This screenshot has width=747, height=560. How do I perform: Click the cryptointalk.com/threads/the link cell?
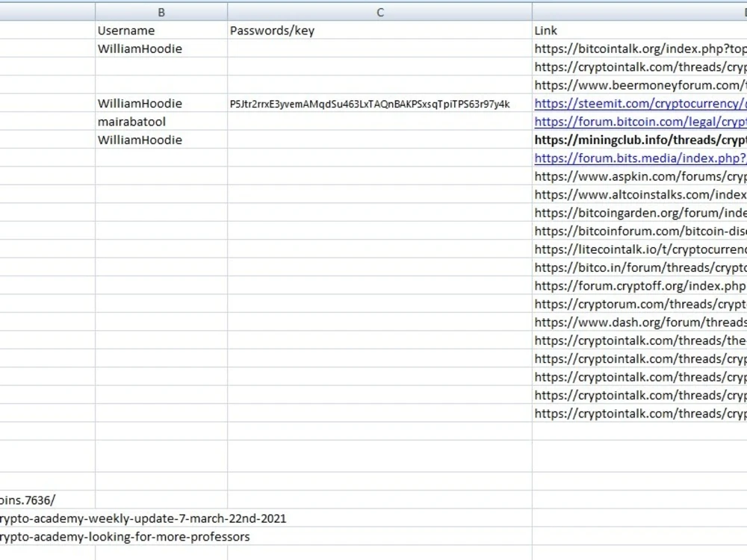tap(640, 340)
